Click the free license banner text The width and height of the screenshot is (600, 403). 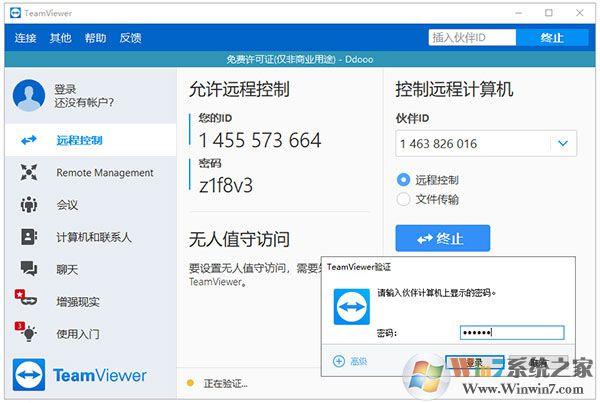(x=300, y=59)
